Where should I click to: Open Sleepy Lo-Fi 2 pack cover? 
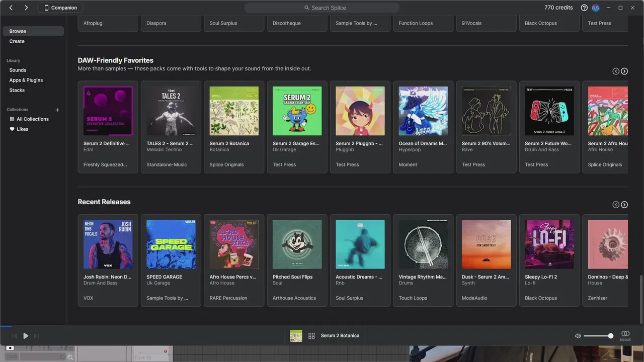[x=549, y=244]
